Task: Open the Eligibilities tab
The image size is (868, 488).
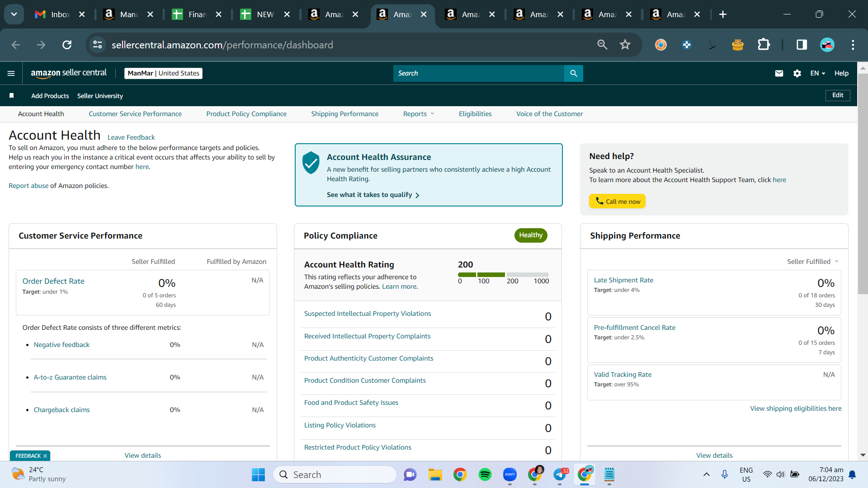Action: click(475, 114)
